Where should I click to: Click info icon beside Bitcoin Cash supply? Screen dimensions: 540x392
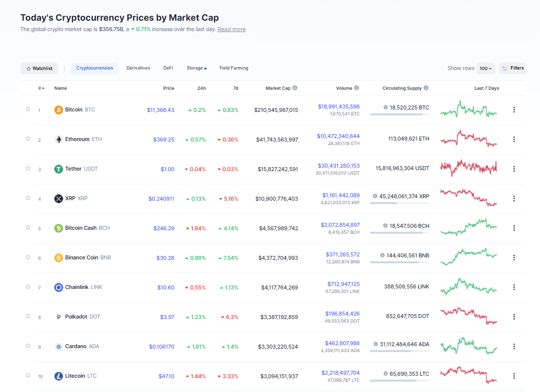(x=385, y=226)
